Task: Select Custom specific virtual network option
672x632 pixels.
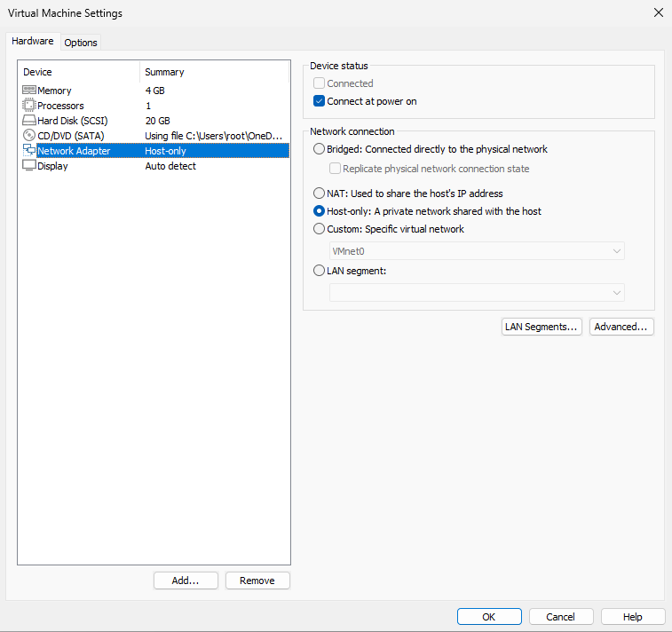Action: [x=320, y=229]
